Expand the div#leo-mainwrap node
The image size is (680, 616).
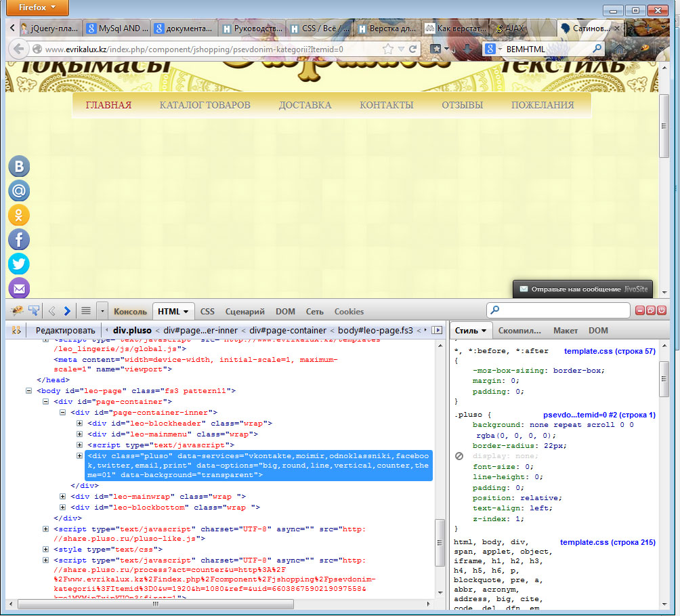pos(64,497)
